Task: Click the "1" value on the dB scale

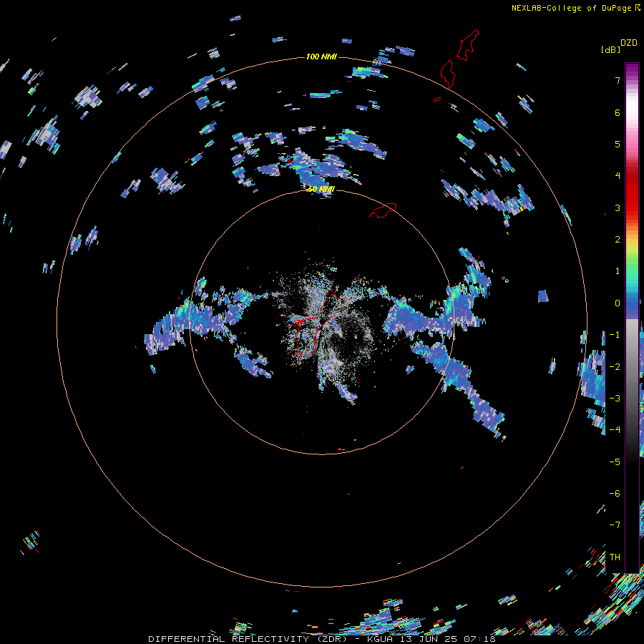Action: pyautogui.click(x=618, y=271)
